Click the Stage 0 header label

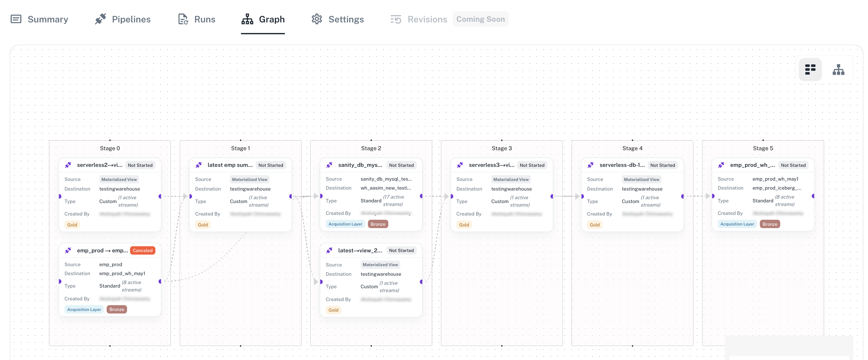tap(110, 148)
